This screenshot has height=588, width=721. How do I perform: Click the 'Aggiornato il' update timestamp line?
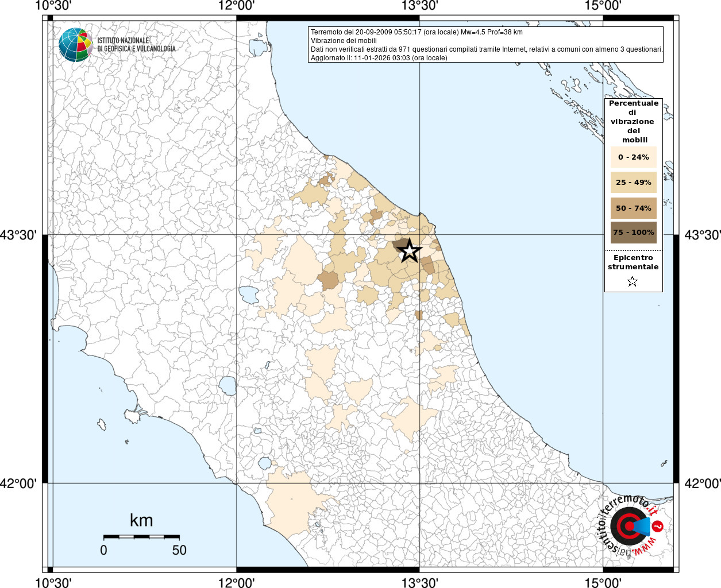tap(379, 58)
